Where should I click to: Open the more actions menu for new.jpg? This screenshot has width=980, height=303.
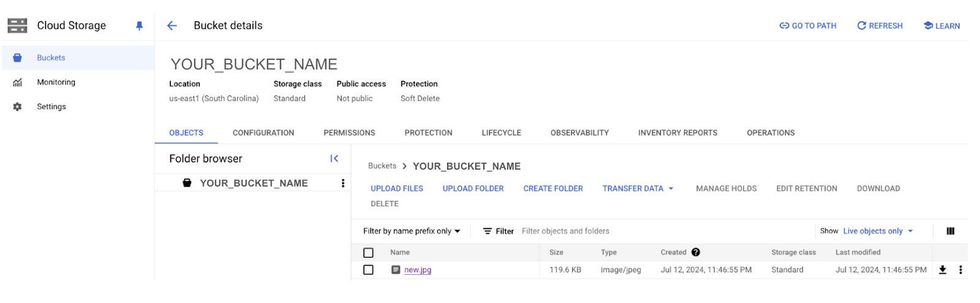(x=960, y=270)
